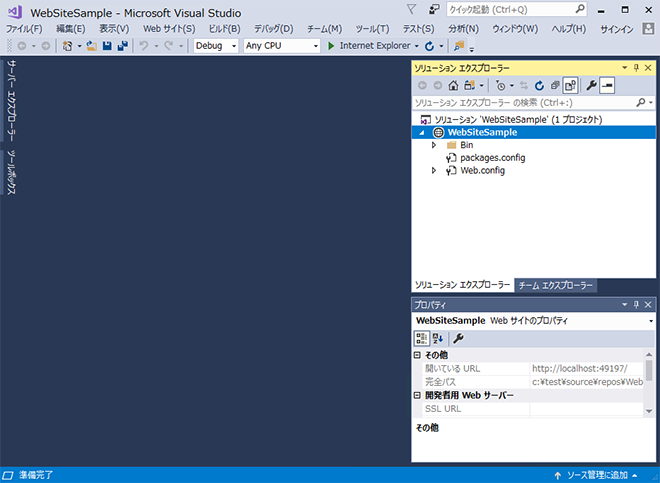
Task: Start debugging with green play icon
Action: (x=331, y=46)
